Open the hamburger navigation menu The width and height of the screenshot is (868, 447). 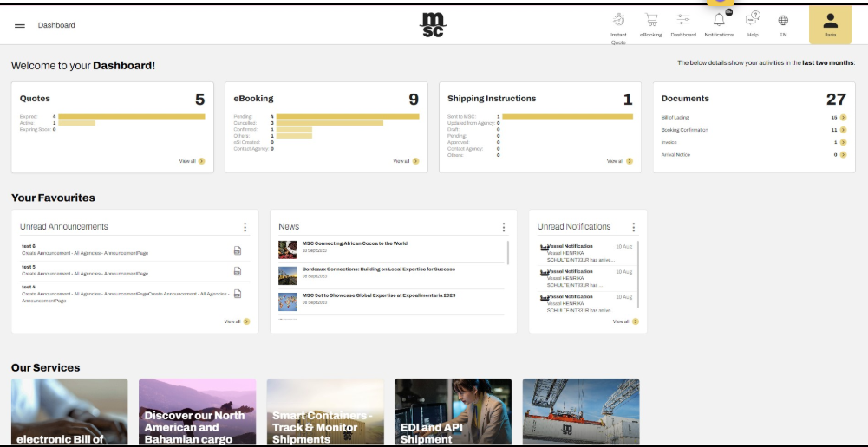tap(20, 25)
